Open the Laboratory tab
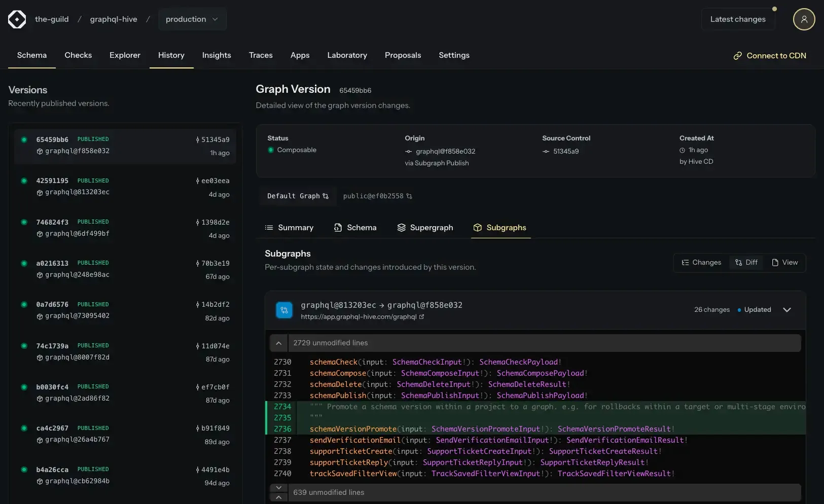This screenshot has height=504, width=824. pyautogui.click(x=347, y=55)
